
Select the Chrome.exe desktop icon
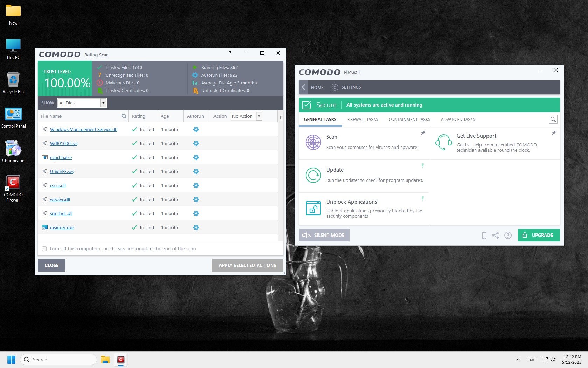tap(13, 151)
